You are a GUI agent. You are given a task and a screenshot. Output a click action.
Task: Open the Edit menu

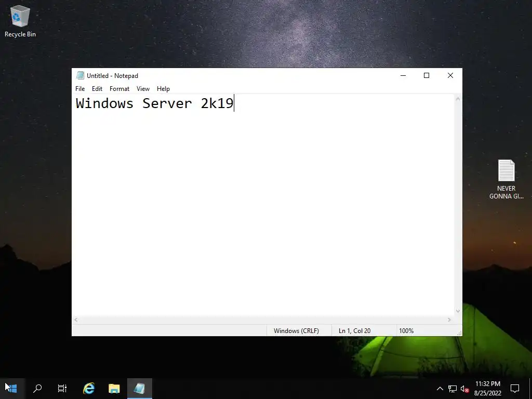point(97,88)
